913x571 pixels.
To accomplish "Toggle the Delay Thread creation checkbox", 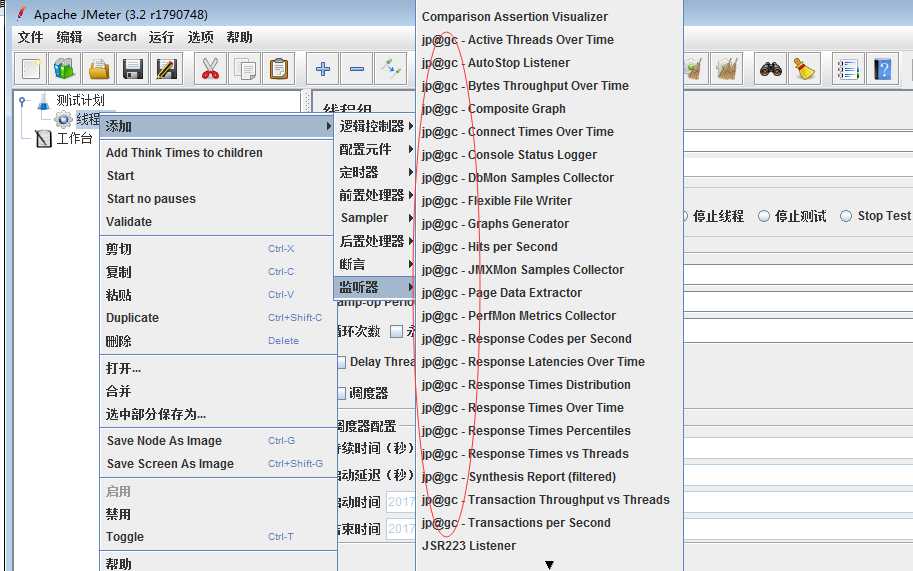I will tap(342, 362).
